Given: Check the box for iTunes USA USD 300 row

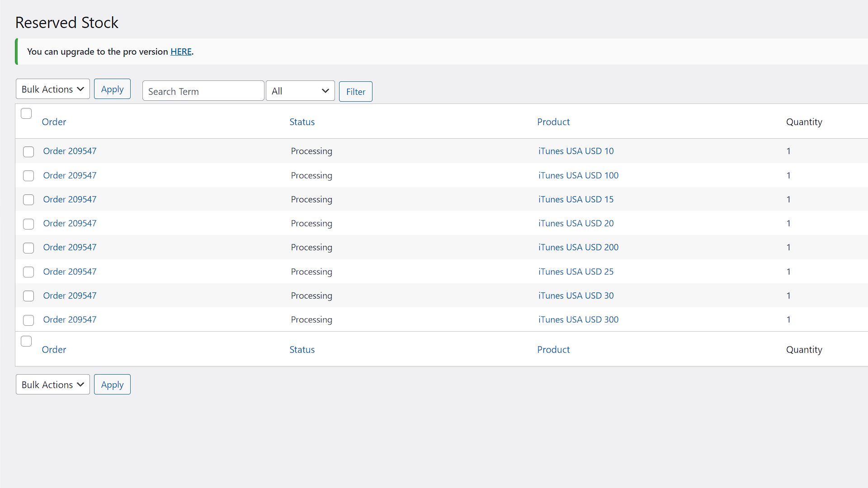Looking at the screenshot, I should point(28,320).
